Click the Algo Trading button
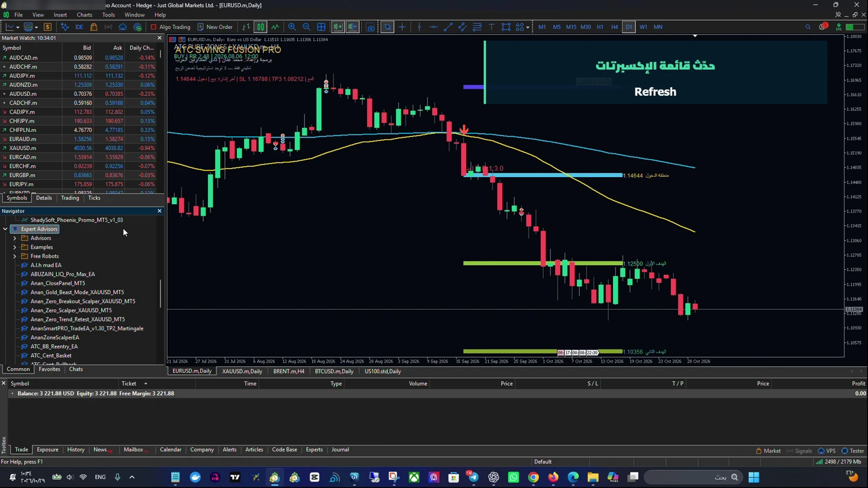The width and height of the screenshot is (868, 488). coord(171,27)
